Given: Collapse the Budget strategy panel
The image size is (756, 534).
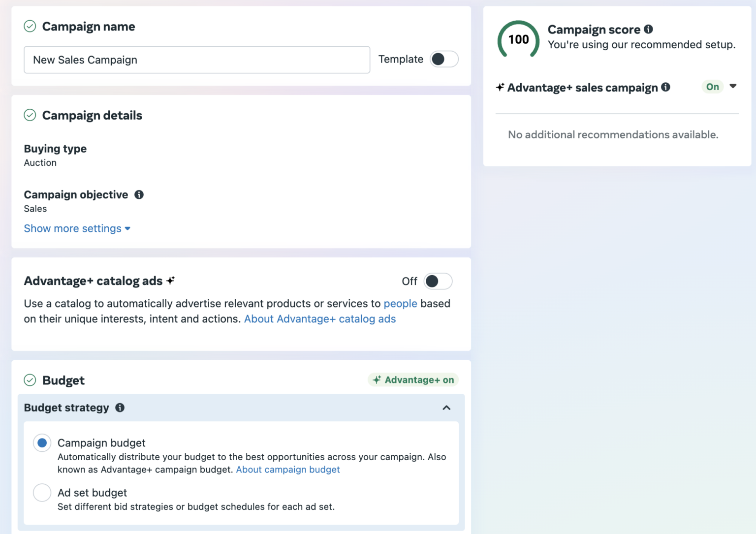Looking at the screenshot, I should point(446,408).
